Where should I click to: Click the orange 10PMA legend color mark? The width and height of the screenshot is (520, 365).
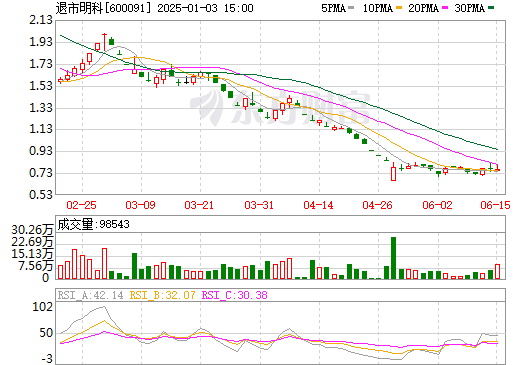pyautogui.click(x=399, y=8)
